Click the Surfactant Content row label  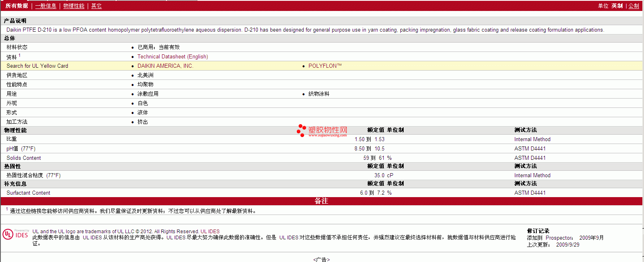(28, 193)
